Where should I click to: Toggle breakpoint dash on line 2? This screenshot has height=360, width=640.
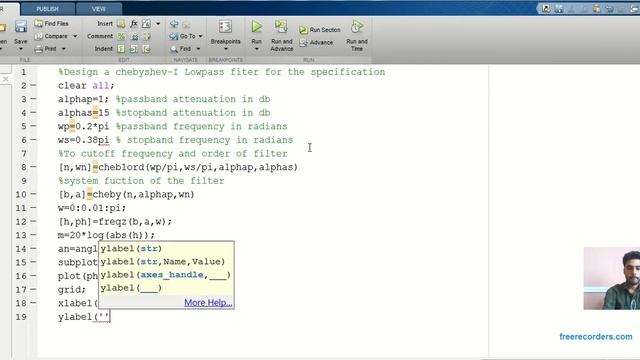[x=33, y=85]
